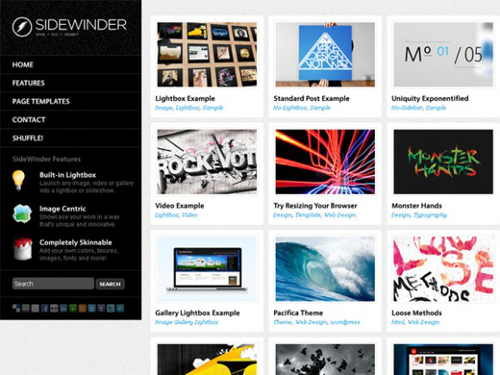Click the Mo 01/05 thumbnail
500x375 pixels.
point(443,55)
